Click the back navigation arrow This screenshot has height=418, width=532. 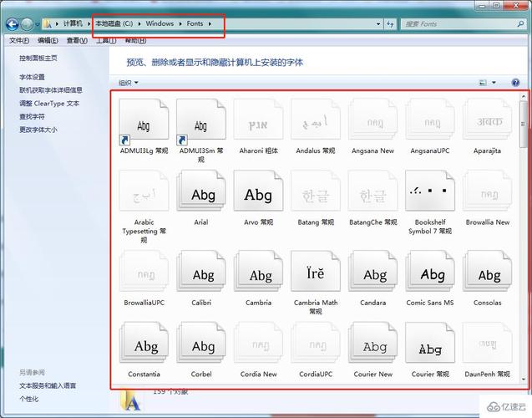point(13,24)
